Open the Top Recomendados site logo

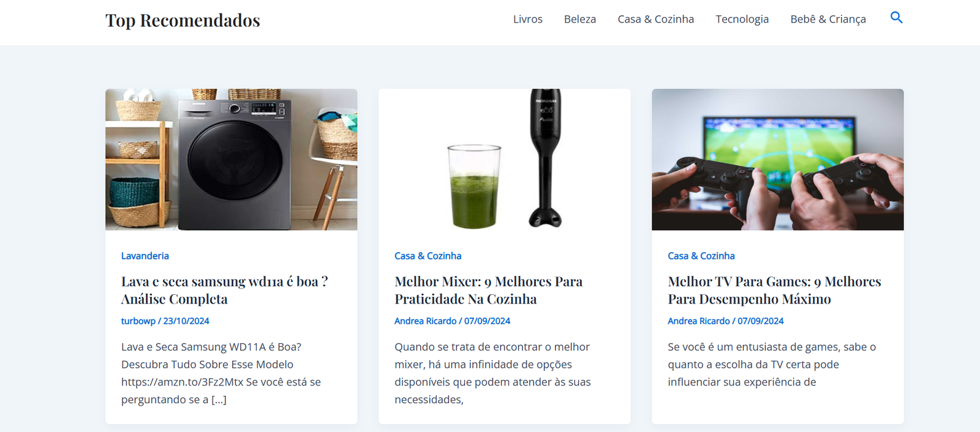click(x=183, y=20)
